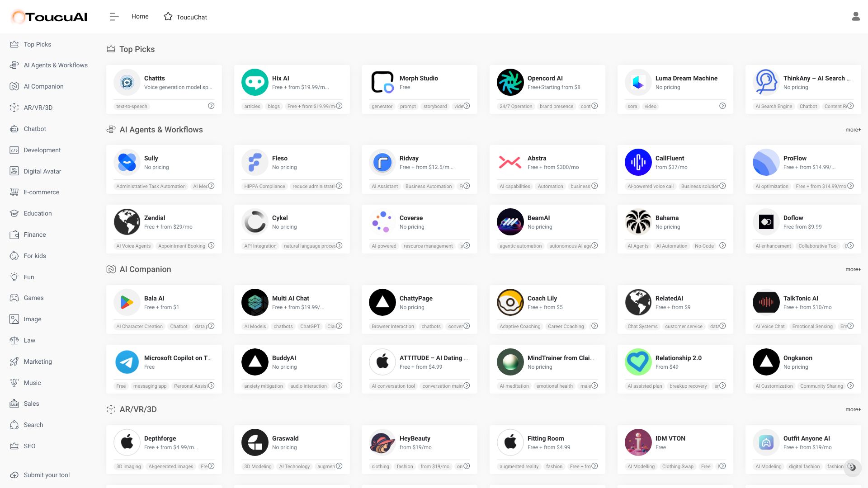Screen dimensions: 868x488
Task: Open the Music category in the sidebar
Action: point(32,383)
